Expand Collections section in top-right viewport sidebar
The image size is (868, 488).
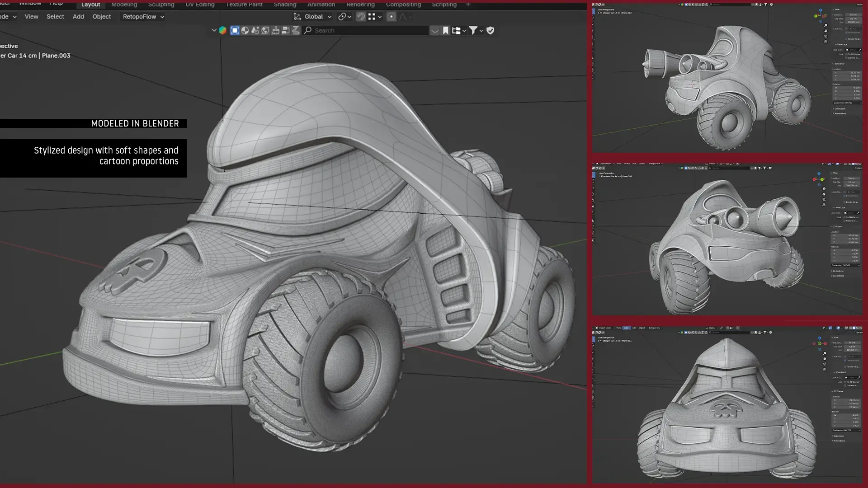coord(840,108)
